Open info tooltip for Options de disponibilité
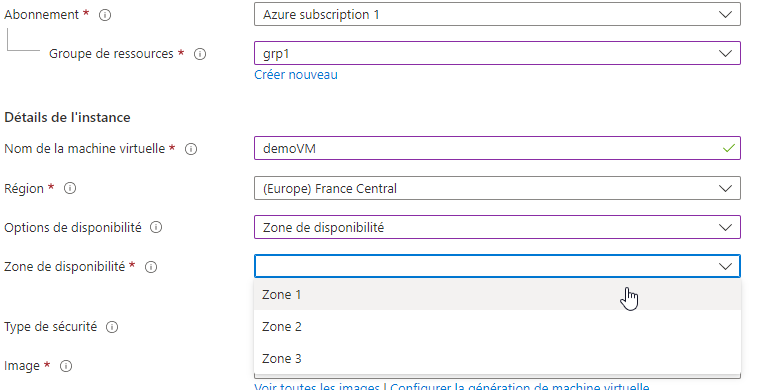The width and height of the screenshot is (776, 390). click(x=156, y=227)
